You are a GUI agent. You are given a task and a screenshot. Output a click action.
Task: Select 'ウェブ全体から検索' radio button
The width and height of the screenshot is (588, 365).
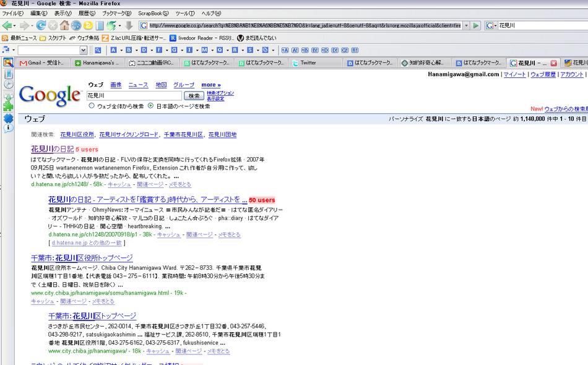coord(92,106)
